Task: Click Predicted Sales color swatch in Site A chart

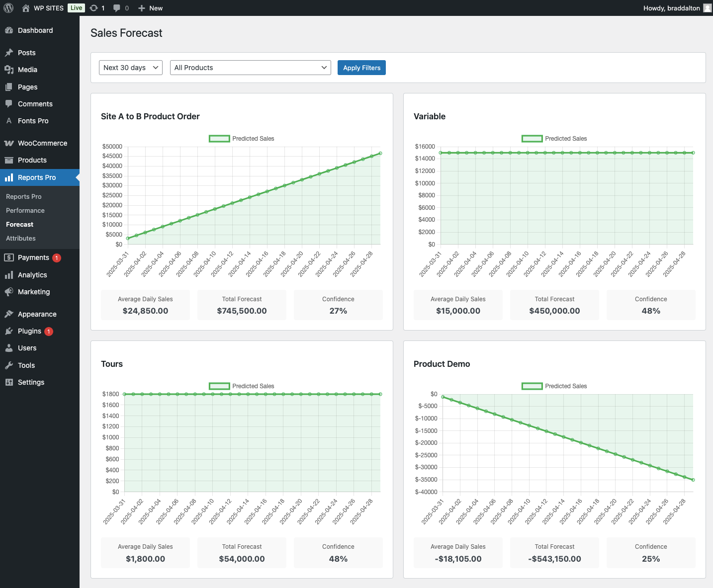Action: 219,139
